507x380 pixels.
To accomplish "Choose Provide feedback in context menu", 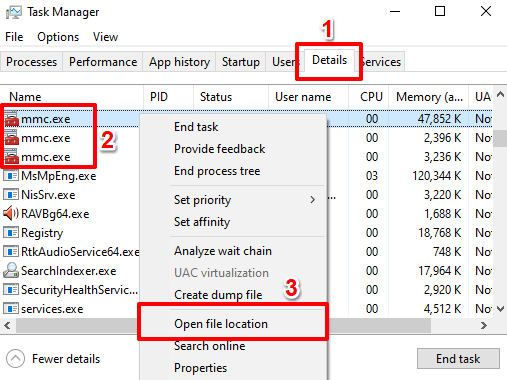I will [219, 149].
